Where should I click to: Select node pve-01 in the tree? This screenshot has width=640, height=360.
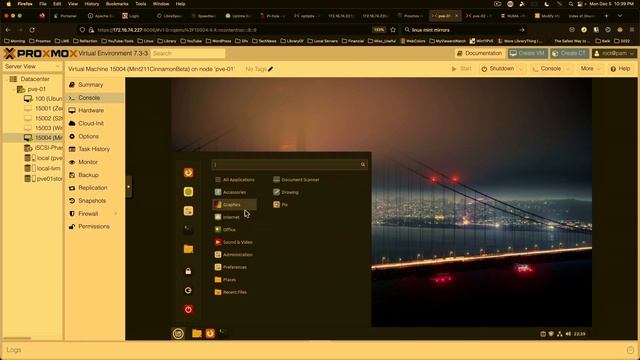(x=36, y=89)
